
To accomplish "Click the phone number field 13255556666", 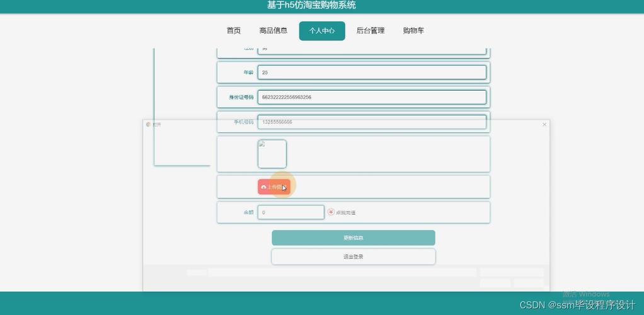I will [x=372, y=122].
